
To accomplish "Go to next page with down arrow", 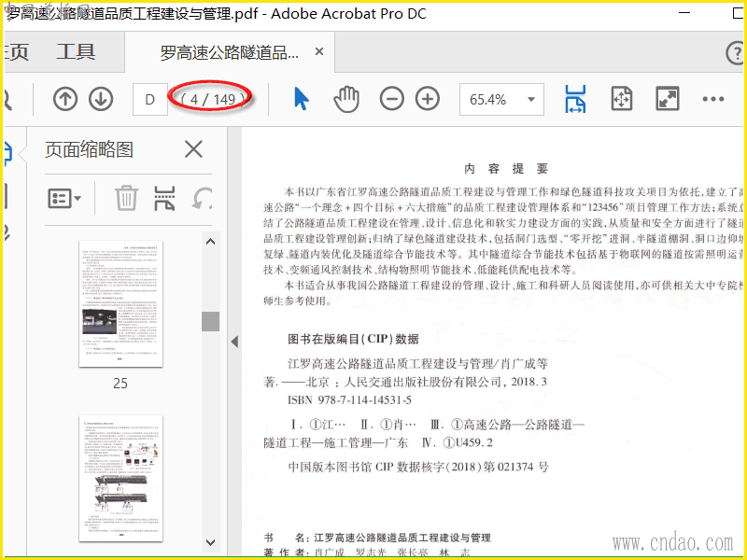I will pos(101,99).
